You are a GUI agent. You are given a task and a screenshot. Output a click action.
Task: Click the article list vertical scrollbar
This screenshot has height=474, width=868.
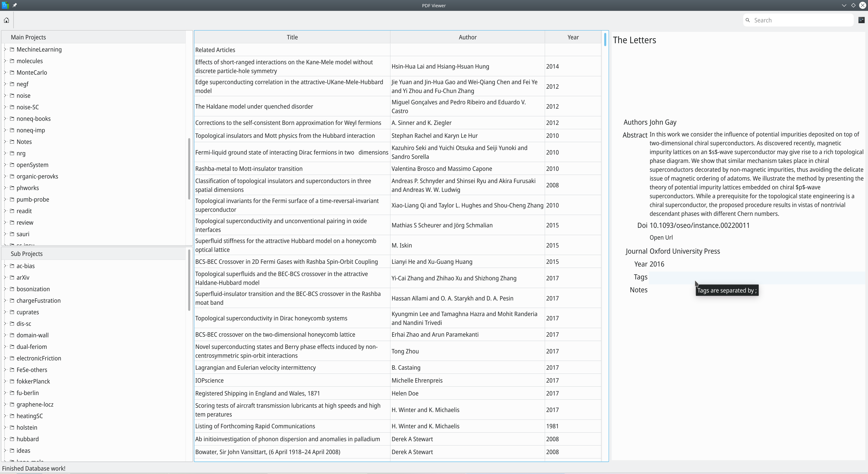click(605, 39)
